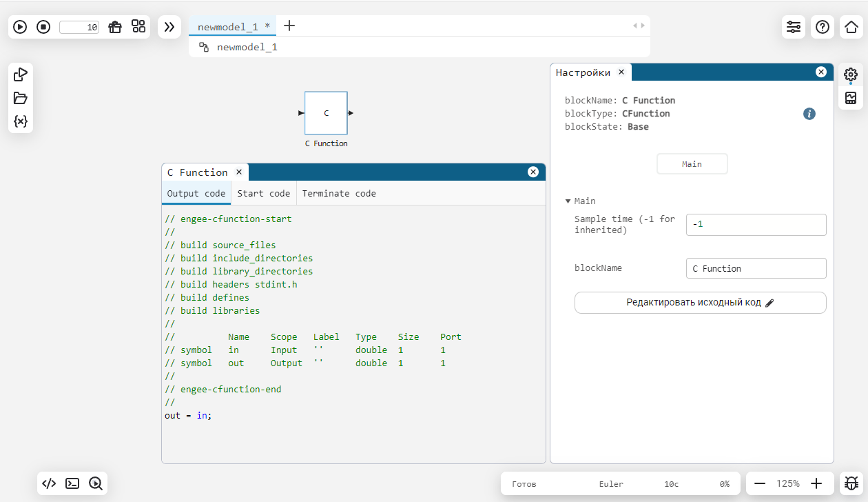Click the '// symbol in Input' line
This screenshot has height=502, width=868.
[305, 350]
